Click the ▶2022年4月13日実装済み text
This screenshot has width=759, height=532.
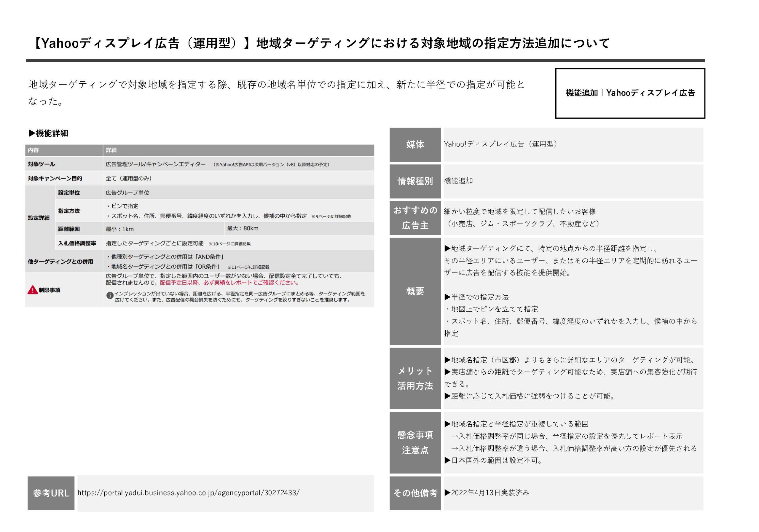[x=487, y=493]
